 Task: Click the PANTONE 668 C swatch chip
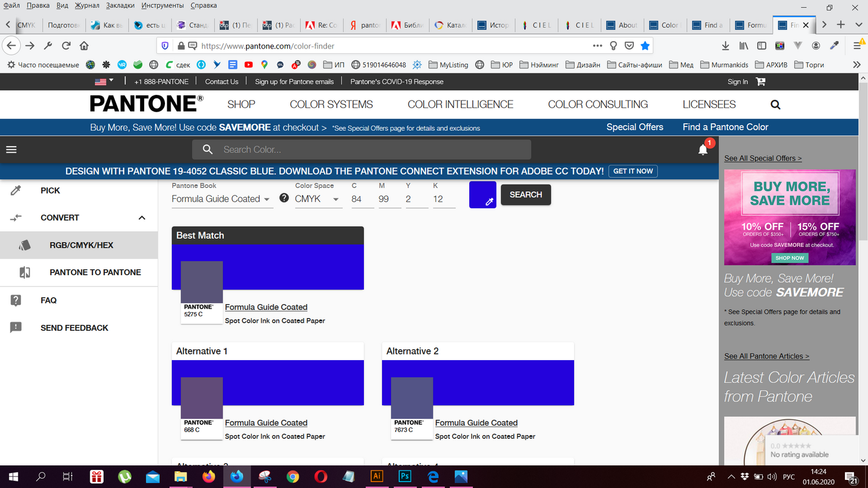(202, 408)
